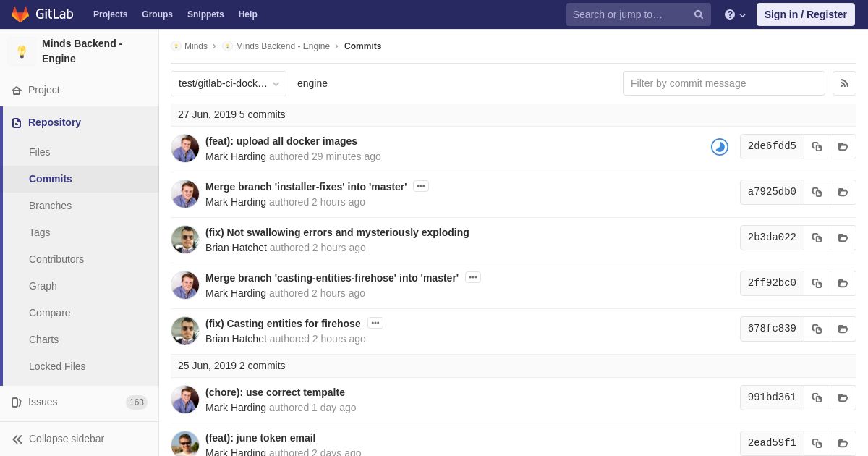The height and width of the screenshot is (456, 868).
Task: Open the GitLab home logo
Action: pyautogui.click(x=42, y=14)
